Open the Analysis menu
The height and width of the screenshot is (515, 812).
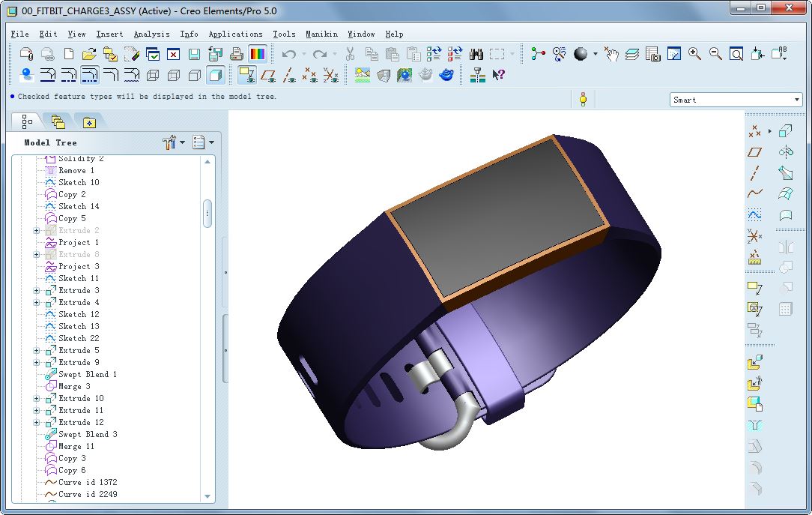[x=152, y=34]
